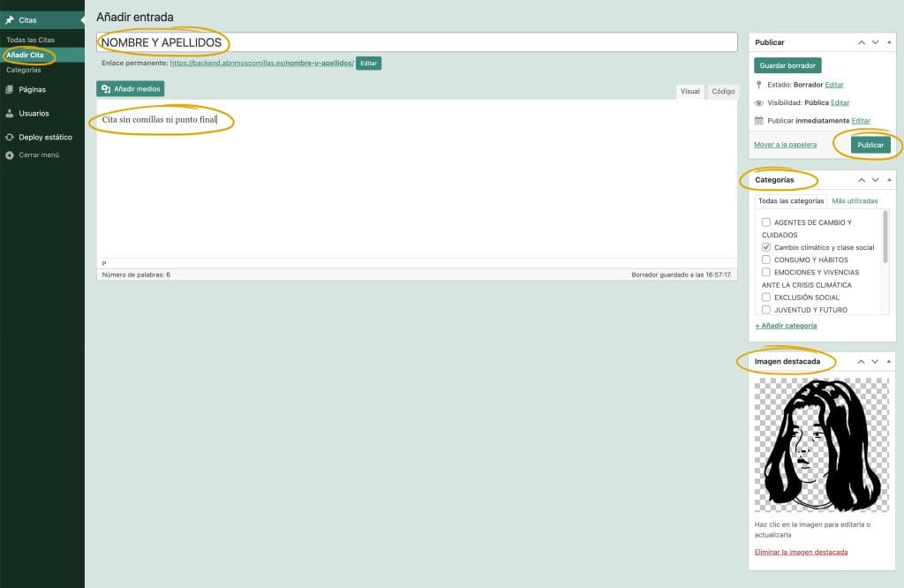Viewport: 904px width, 588px height.
Task: Open the Más utilizadas categories tab
Action: tap(855, 201)
